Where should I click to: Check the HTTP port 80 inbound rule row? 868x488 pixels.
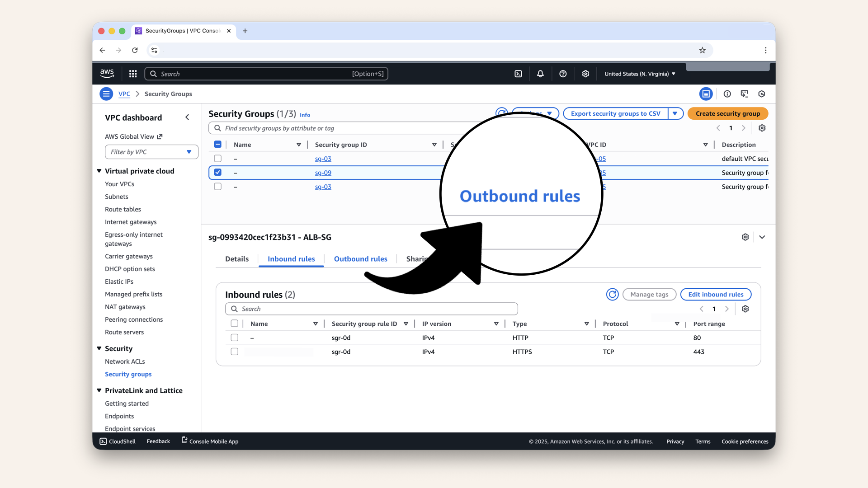coord(234,337)
